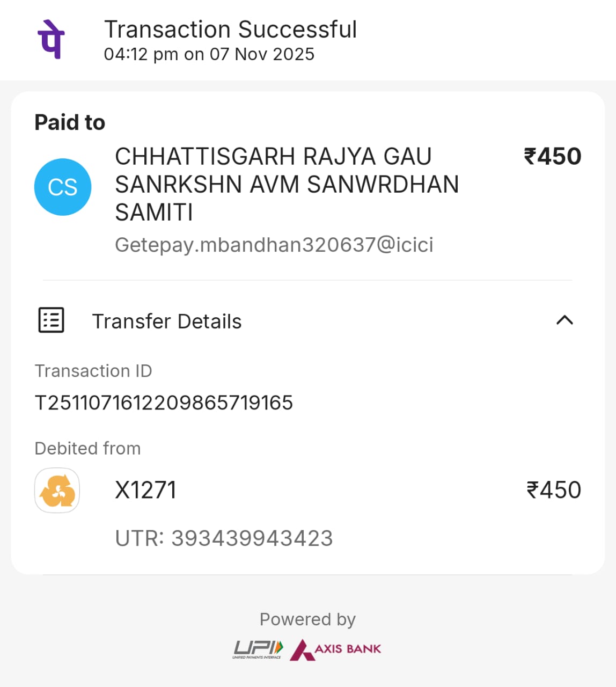Tap the ₹450 amount next to X1271
616x687 pixels.
click(553, 490)
